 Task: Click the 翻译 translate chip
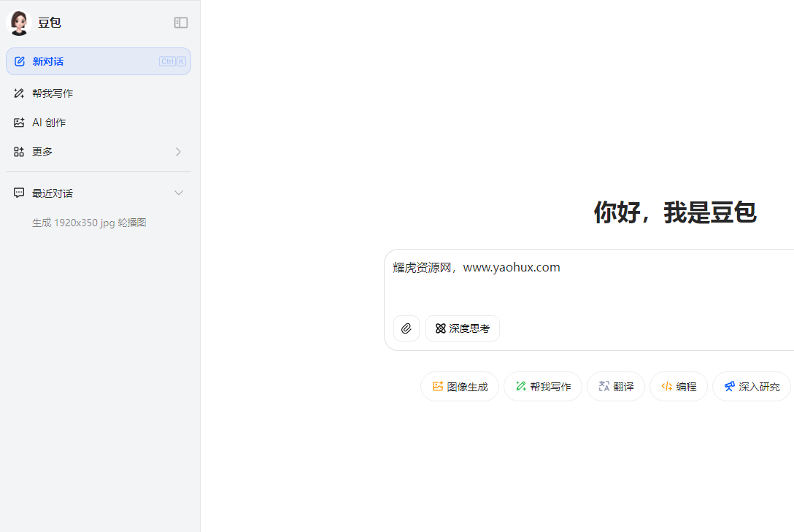pos(616,387)
